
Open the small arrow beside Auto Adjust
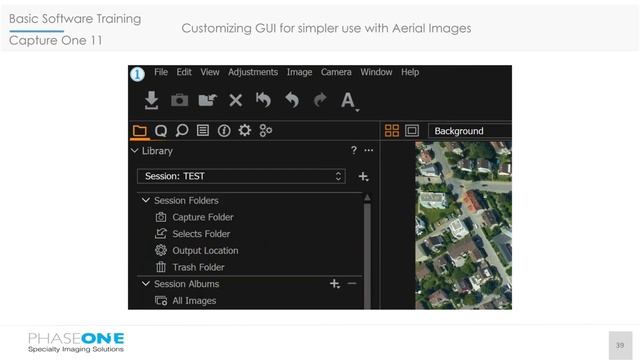point(357,110)
